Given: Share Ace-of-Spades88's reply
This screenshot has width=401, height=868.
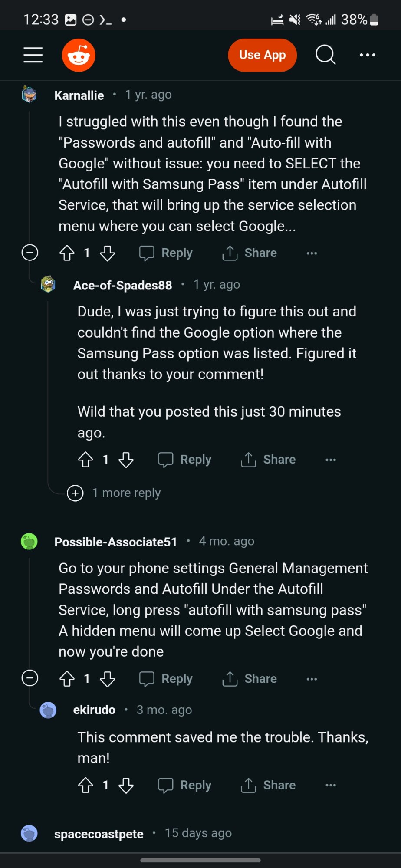Looking at the screenshot, I should [x=269, y=460].
